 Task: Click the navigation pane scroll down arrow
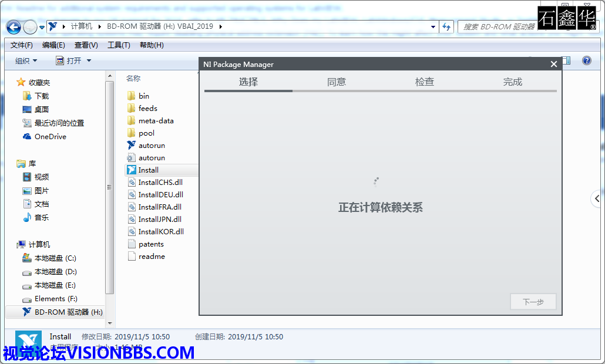110,323
